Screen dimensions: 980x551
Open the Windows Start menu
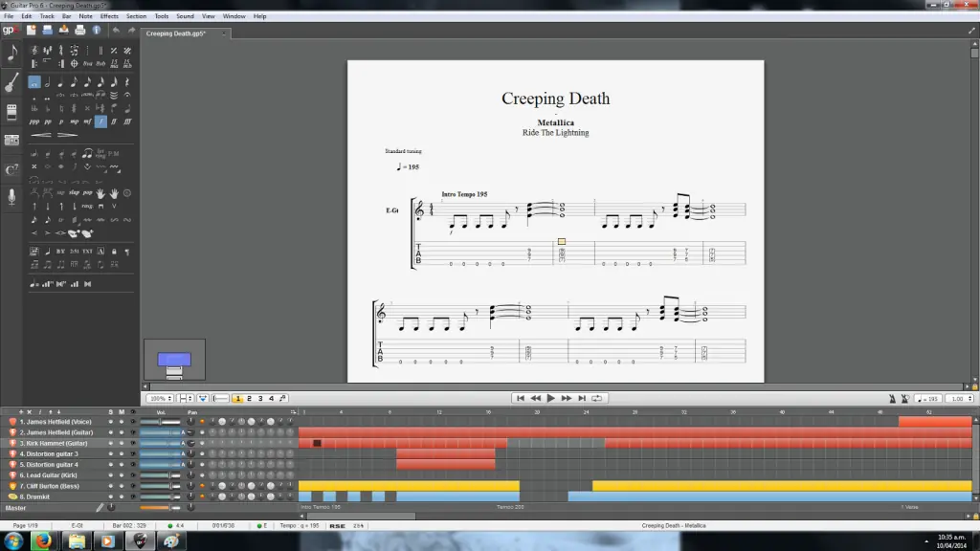(x=13, y=541)
